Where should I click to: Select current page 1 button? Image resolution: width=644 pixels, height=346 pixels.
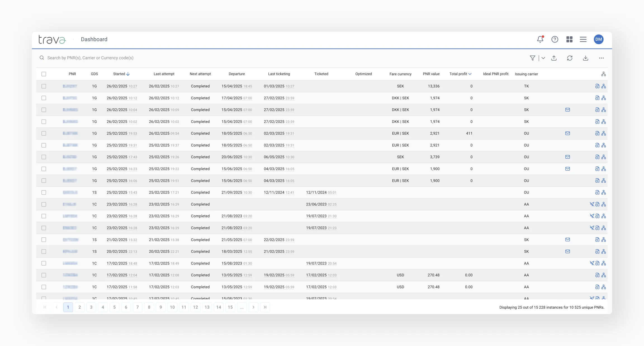[x=68, y=307]
